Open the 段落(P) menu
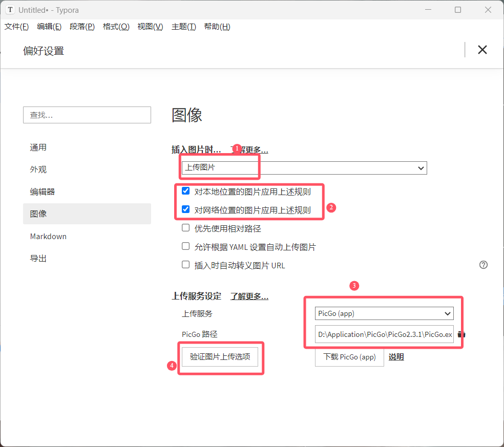 click(82, 27)
